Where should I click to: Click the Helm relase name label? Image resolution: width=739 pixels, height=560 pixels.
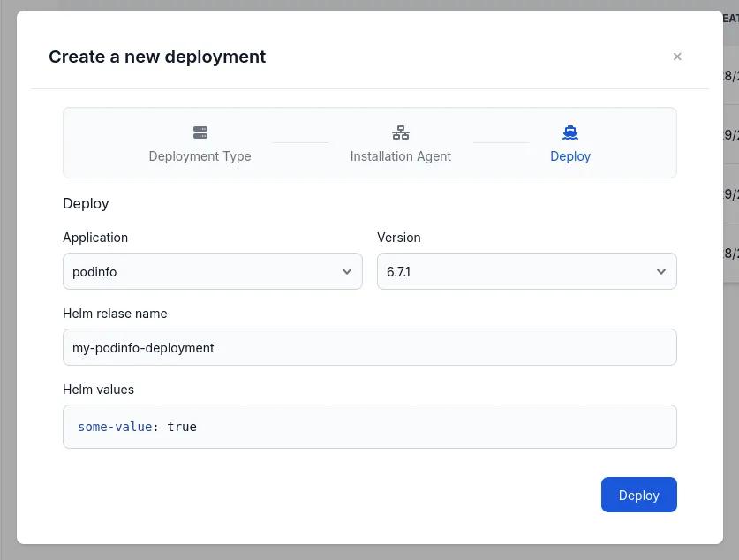pyautogui.click(x=115, y=314)
